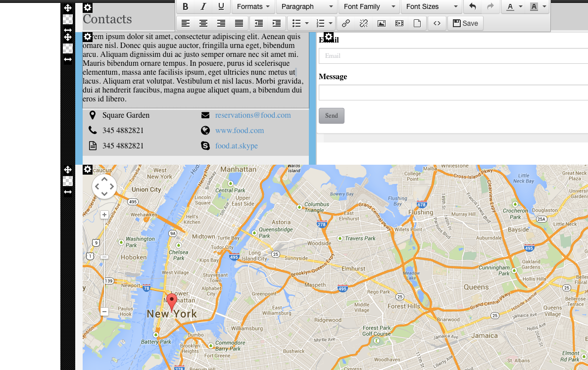This screenshot has height=370, width=588.
Task: Open the reservations@food.com email link
Action: (253, 115)
